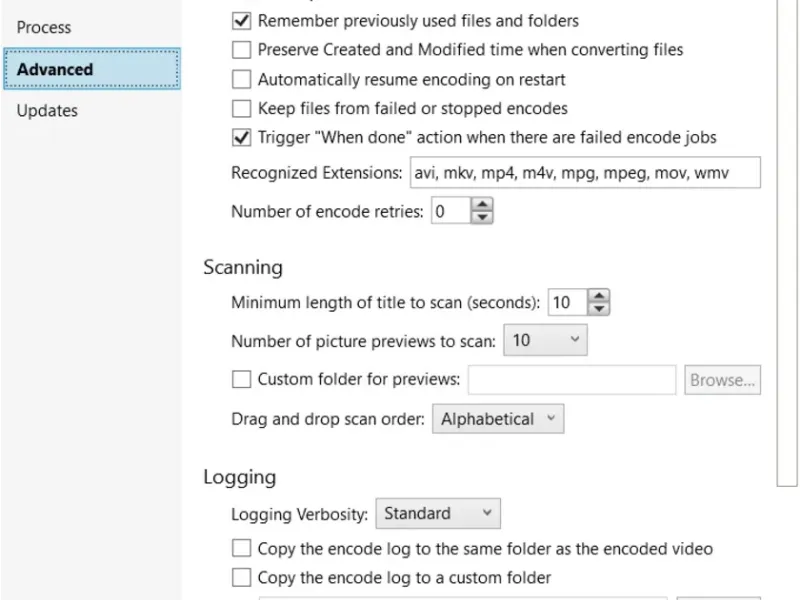Open Number of picture previews dropdown
Screen dimensions: 800x600
coord(545,341)
